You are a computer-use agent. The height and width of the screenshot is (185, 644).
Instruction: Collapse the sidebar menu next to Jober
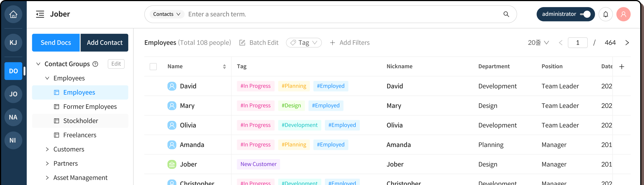[x=40, y=14]
